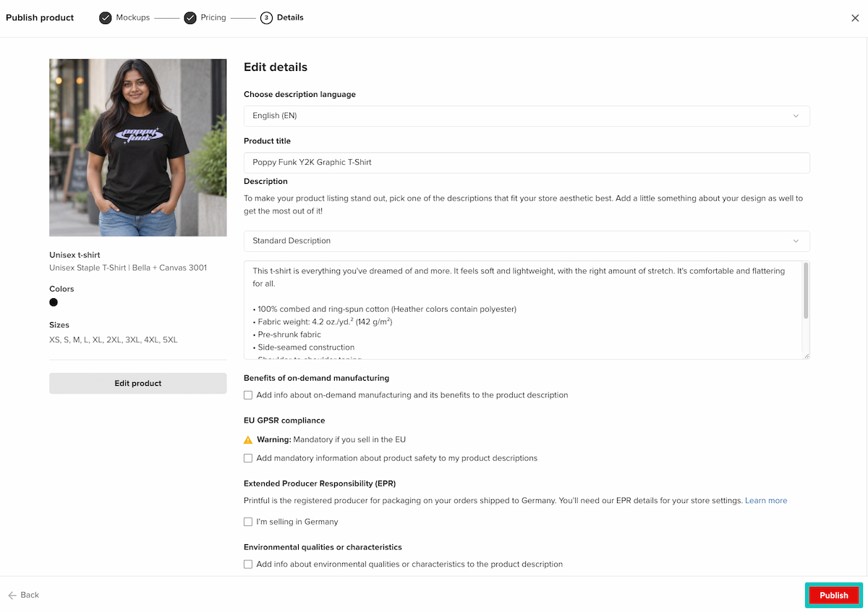The width and height of the screenshot is (868, 613).
Task: Click the Edit product button
Action: pyautogui.click(x=138, y=384)
